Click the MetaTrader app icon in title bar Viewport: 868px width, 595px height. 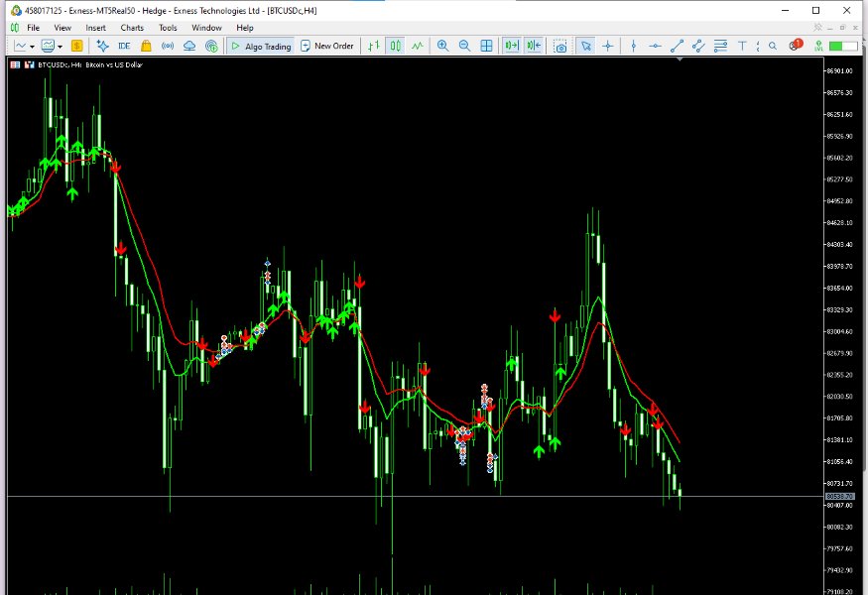[x=16, y=11]
